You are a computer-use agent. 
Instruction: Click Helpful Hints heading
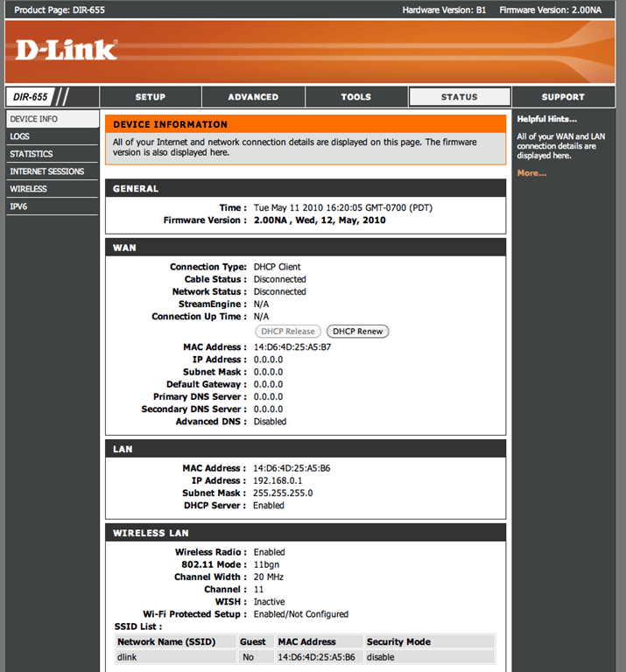546,119
